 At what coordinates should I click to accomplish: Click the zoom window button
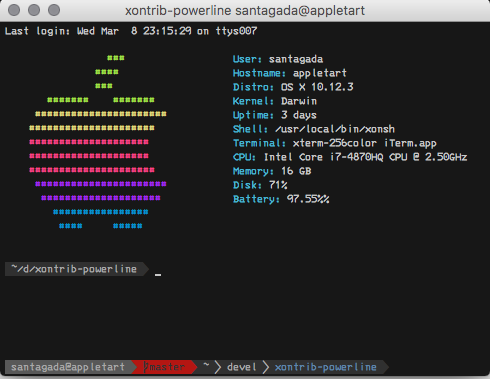tap(54, 10)
